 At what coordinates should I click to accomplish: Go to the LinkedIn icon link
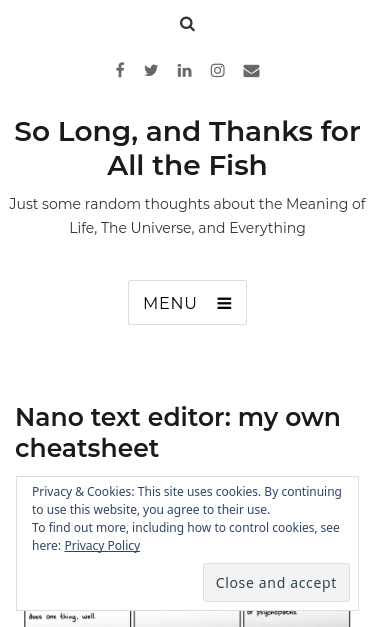(184, 70)
